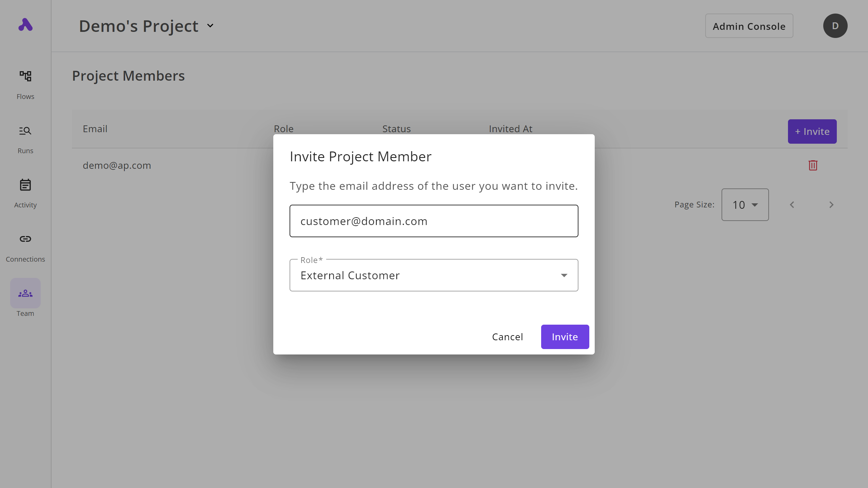Confirm with the dialog Invite button
This screenshot has width=868, height=488.
coord(565,337)
